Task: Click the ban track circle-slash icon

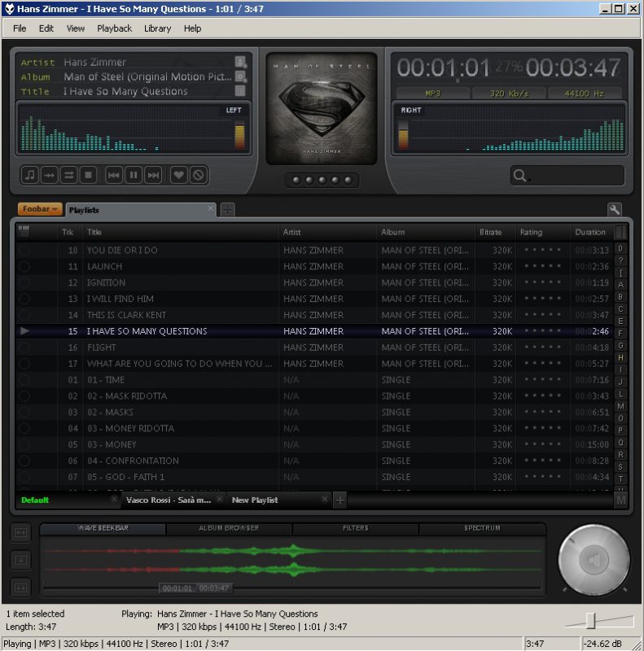Action: click(x=198, y=175)
